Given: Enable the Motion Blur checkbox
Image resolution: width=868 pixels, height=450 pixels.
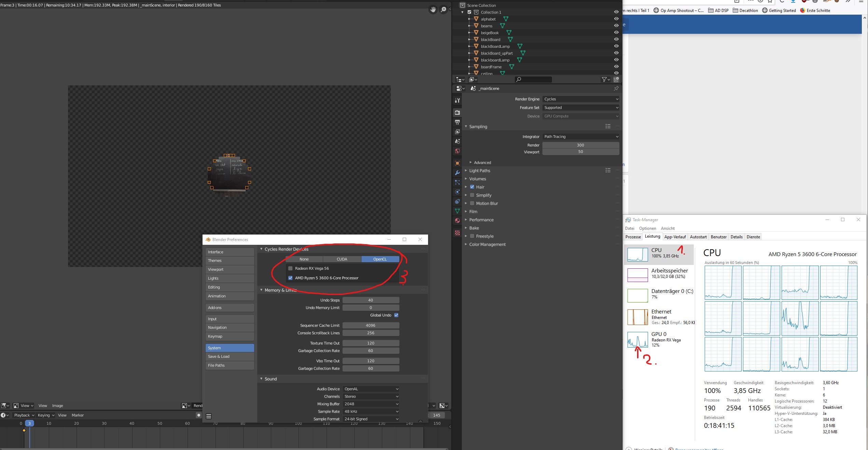Looking at the screenshot, I should [x=472, y=203].
